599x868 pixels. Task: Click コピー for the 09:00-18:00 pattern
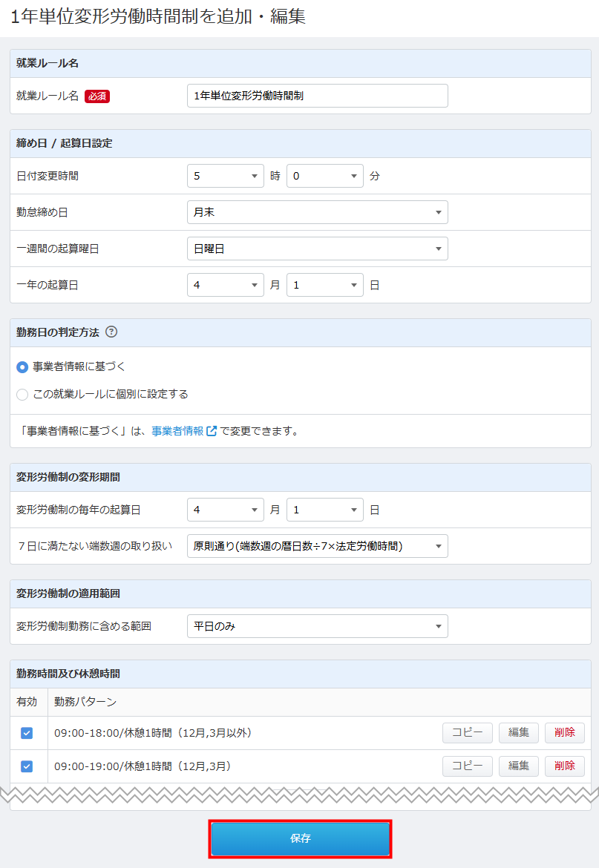(x=467, y=733)
